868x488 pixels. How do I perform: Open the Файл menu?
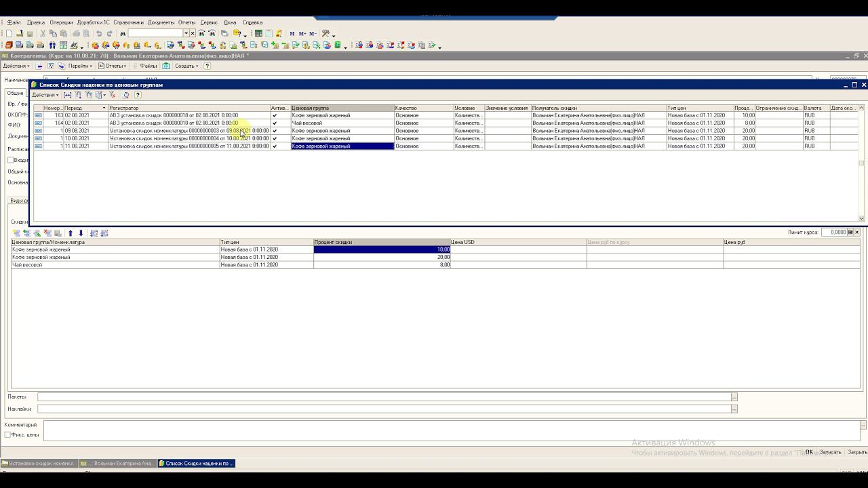tap(14, 22)
